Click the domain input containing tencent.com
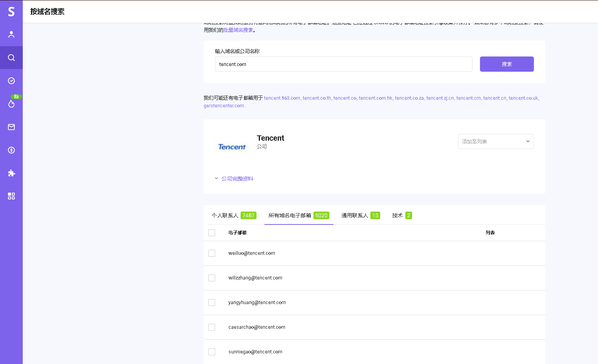The width and height of the screenshot is (598, 364). click(344, 64)
